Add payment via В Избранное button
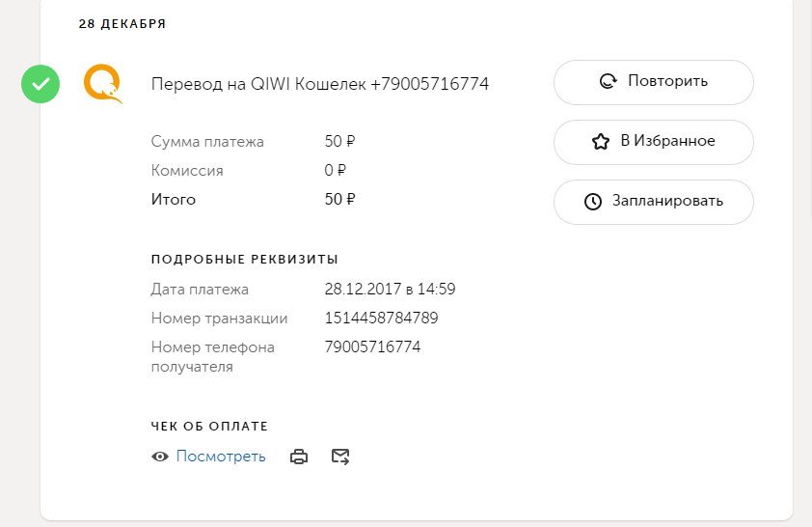812x527 pixels. 653,142
